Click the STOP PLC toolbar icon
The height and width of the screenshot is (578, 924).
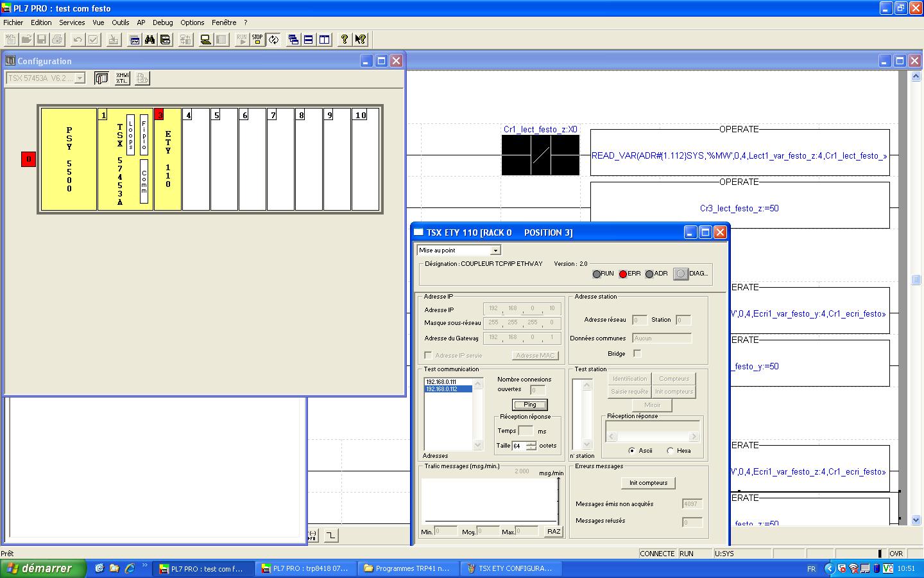tap(257, 39)
